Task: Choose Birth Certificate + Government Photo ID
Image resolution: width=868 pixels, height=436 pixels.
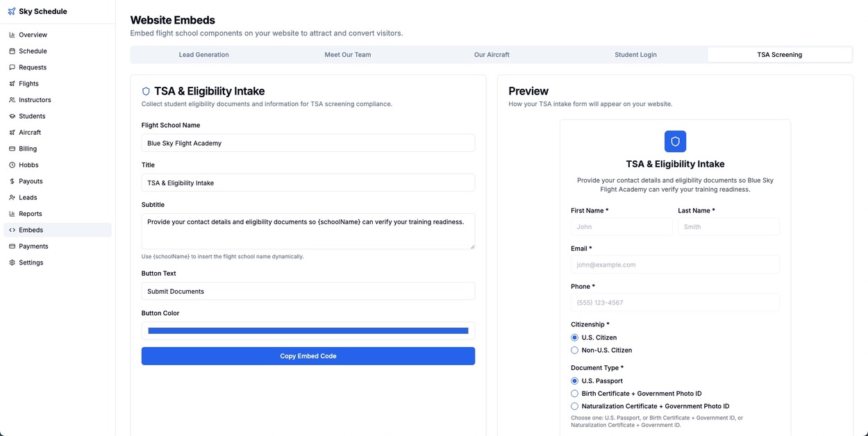Action: [x=574, y=394]
